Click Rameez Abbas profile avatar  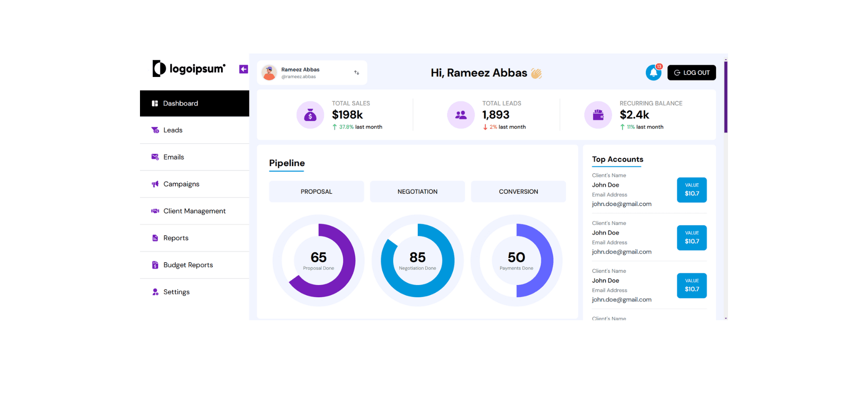pyautogui.click(x=269, y=72)
